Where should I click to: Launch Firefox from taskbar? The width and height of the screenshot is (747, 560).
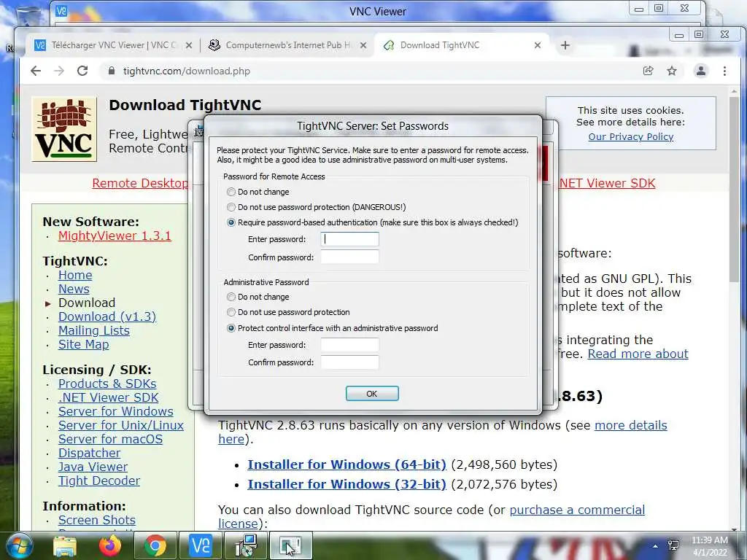pos(110,545)
